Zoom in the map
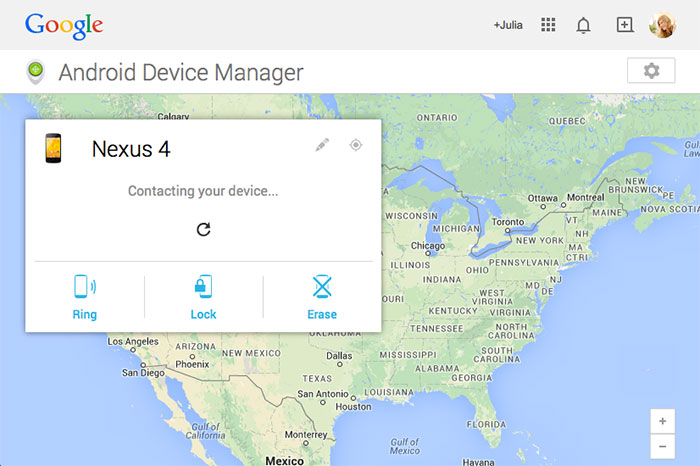700x466 pixels. tap(662, 421)
